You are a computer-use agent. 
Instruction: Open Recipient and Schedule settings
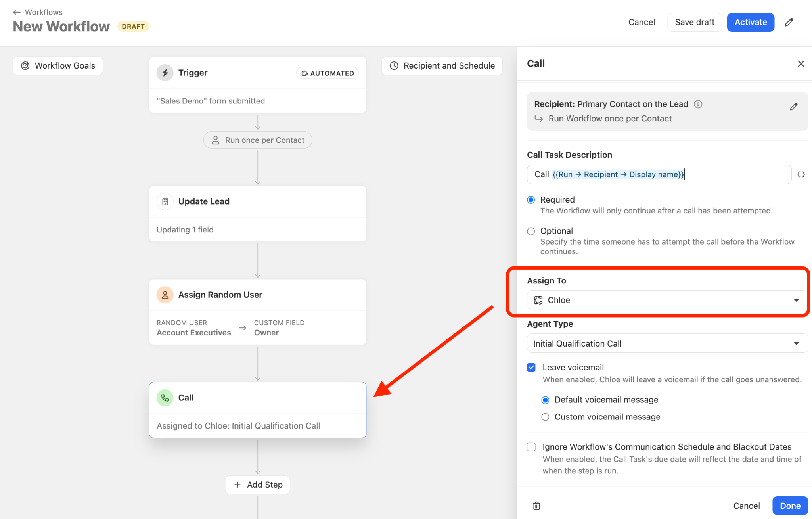click(x=442, y=66)
